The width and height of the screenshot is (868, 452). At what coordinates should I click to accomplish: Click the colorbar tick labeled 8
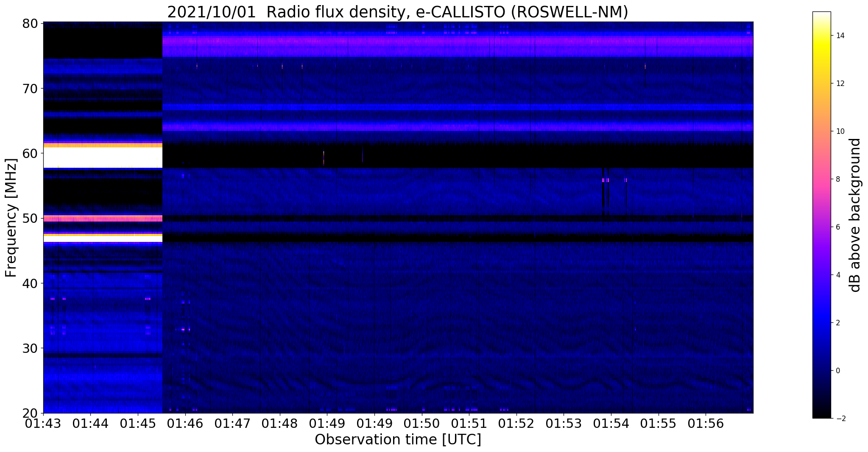(838, 179)
